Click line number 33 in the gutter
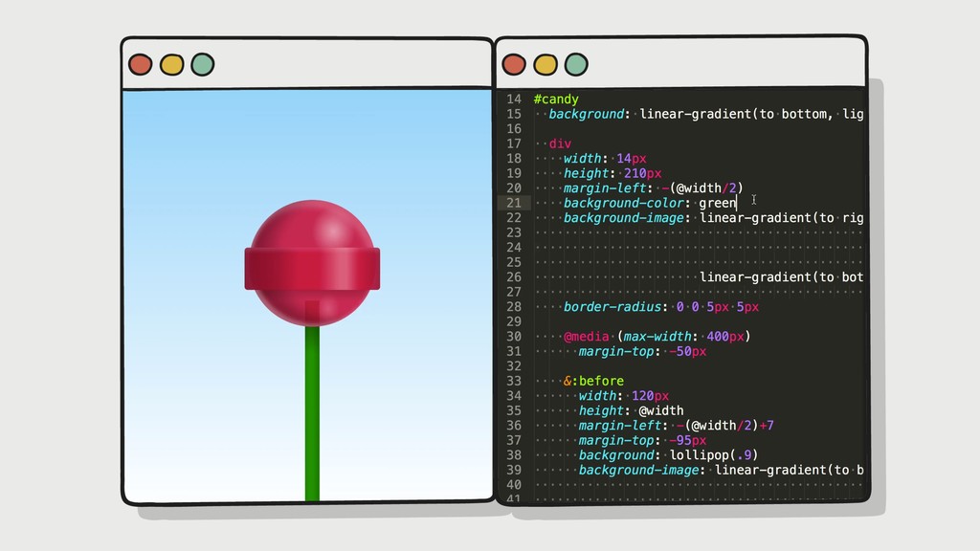This screenshot has height=551, width=980. [x=514, y=381]
